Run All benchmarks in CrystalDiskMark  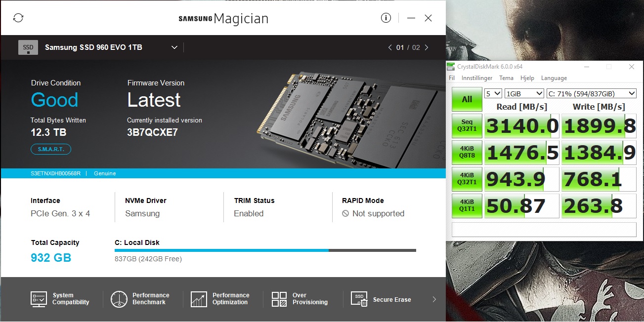[x=467, y=100]
